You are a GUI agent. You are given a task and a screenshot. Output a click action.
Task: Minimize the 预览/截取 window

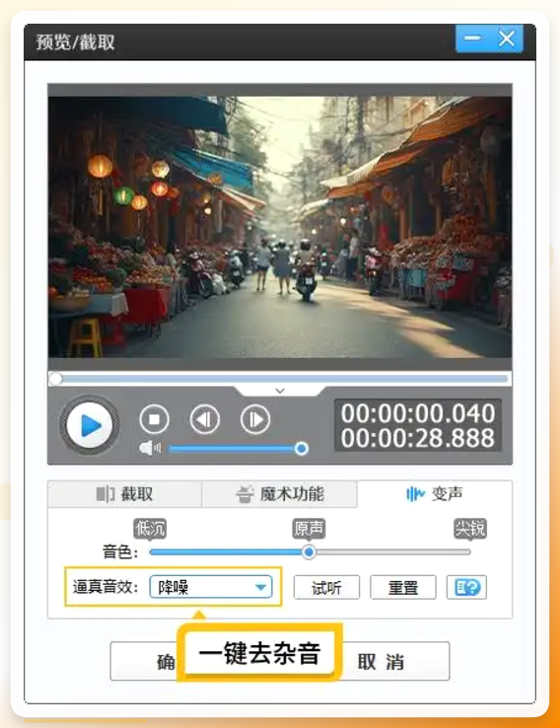click(x=472, y=38)
